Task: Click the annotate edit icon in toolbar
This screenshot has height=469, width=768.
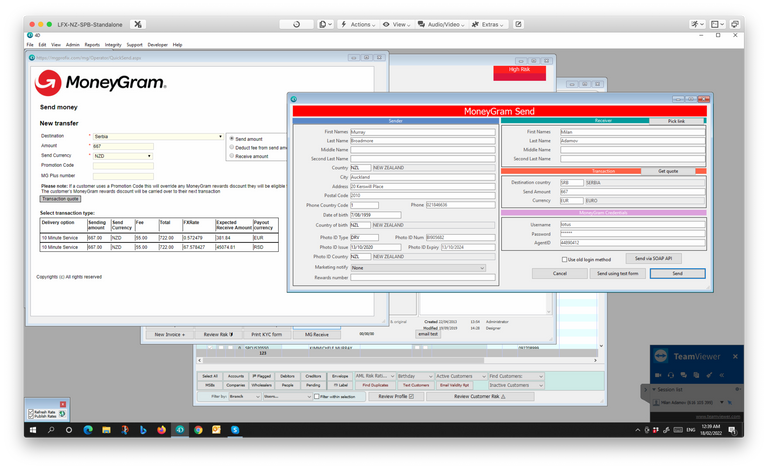Action: [x=518, y=24]
